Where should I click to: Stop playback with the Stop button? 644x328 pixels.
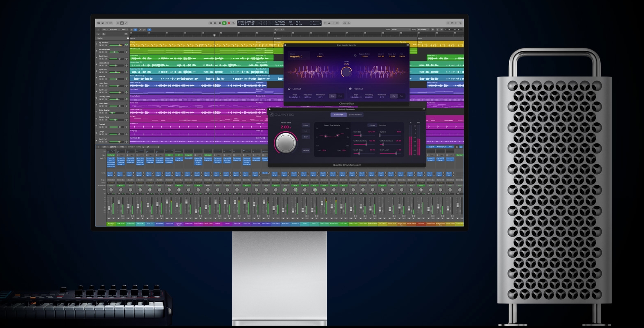[x=220, y=23]
